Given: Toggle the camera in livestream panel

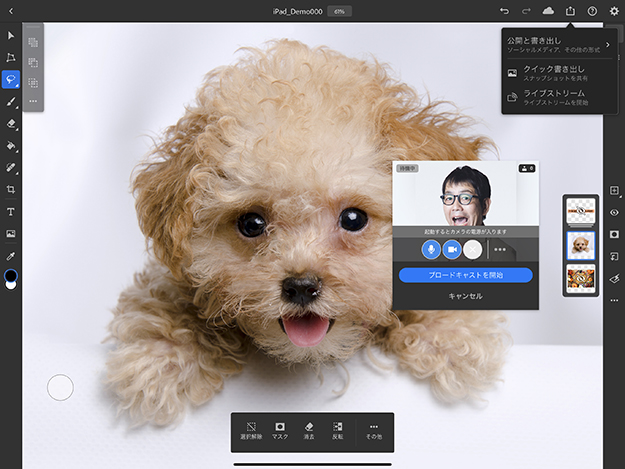Looking at the screenshot, I should (x=452, y=249).
